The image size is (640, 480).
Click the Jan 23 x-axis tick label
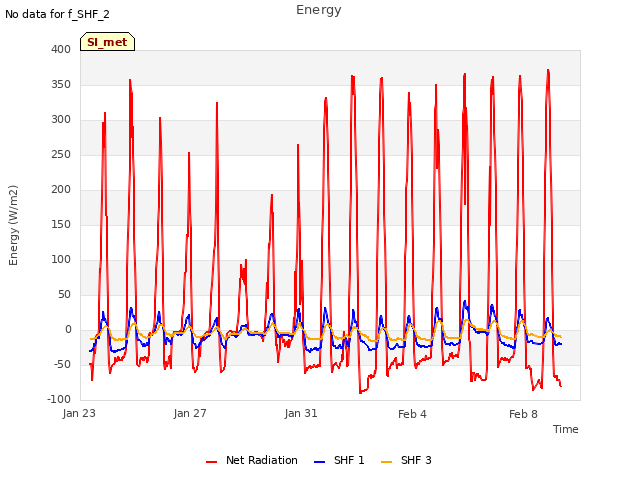(x=79, y=413)
